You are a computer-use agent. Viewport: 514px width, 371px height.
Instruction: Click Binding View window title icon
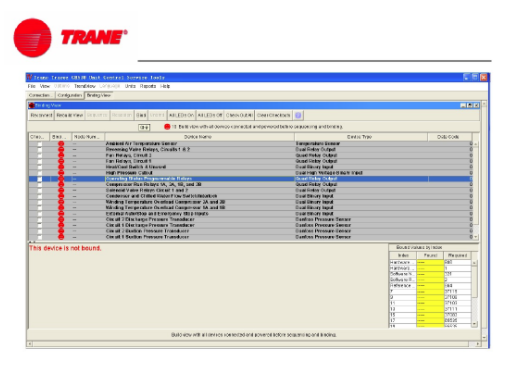click(x=32, y=105)
